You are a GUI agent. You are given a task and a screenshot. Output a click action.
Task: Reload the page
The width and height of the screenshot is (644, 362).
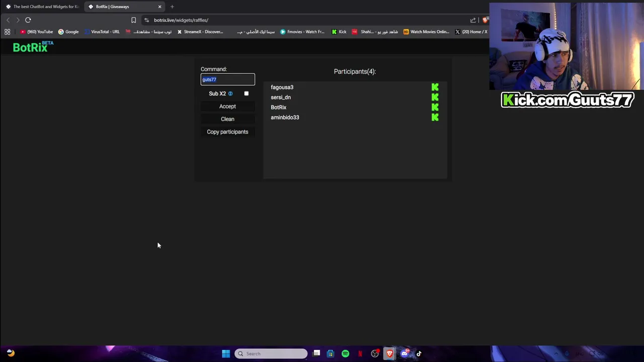pyautogui.click(x=28, y=20)
